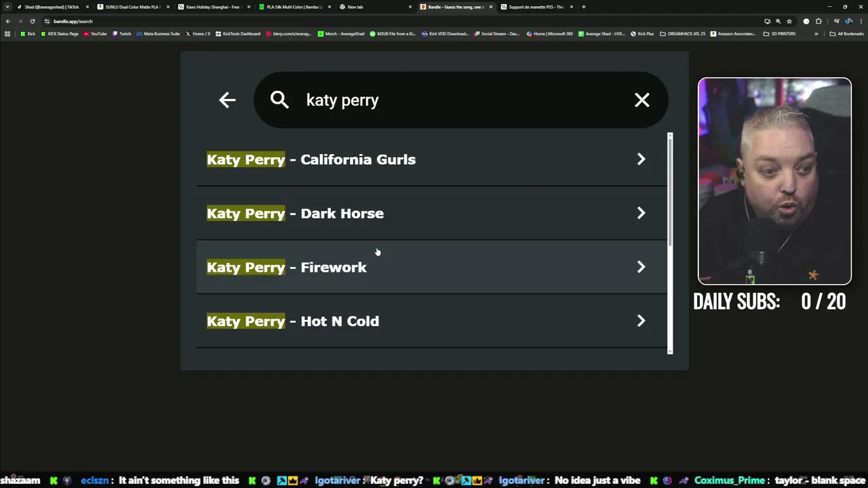Open the Merch - AverageShad bookmark
868x488 pixels.
tap(341, 34)
